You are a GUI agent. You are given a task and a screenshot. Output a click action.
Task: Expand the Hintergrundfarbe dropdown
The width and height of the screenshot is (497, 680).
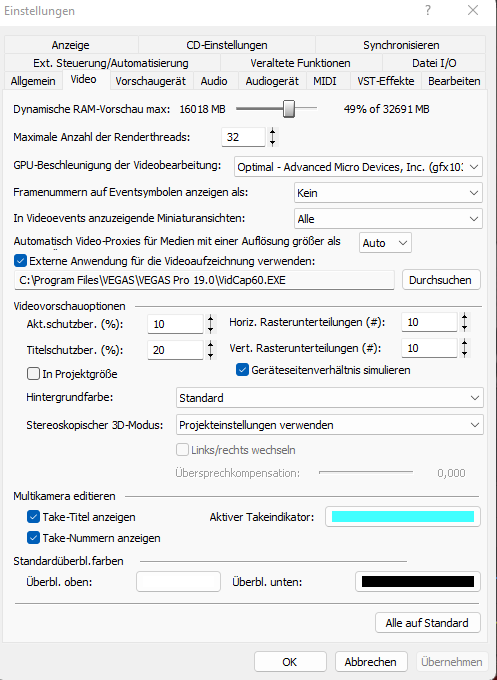pos(330,398)
